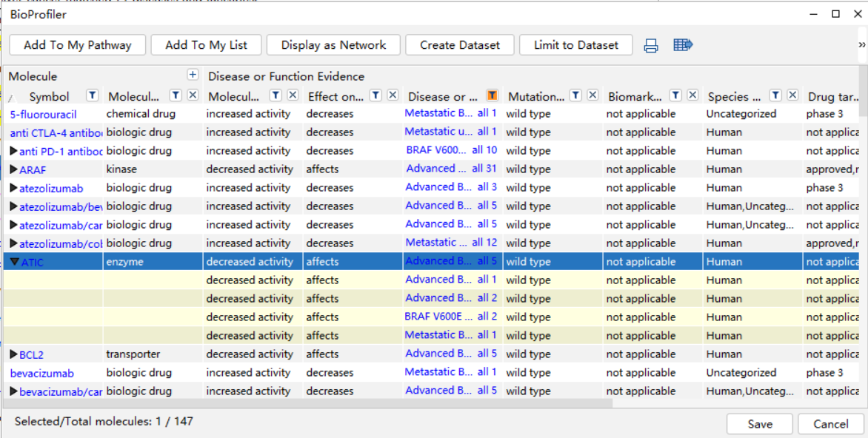Remove the Mutation column with its X icon
Image resolution: width=868 pixels, height=438 pixels.
(592, 95)
